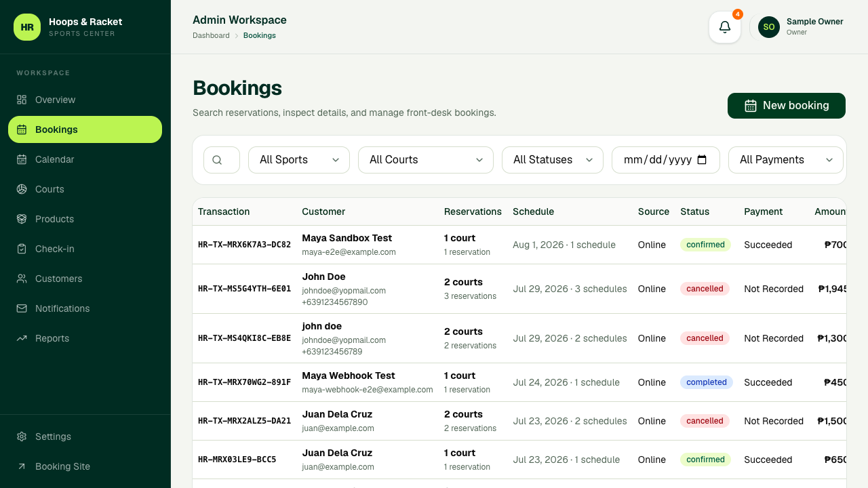
Task: Click the SO user avatar
Action: [x=769, y=27]
